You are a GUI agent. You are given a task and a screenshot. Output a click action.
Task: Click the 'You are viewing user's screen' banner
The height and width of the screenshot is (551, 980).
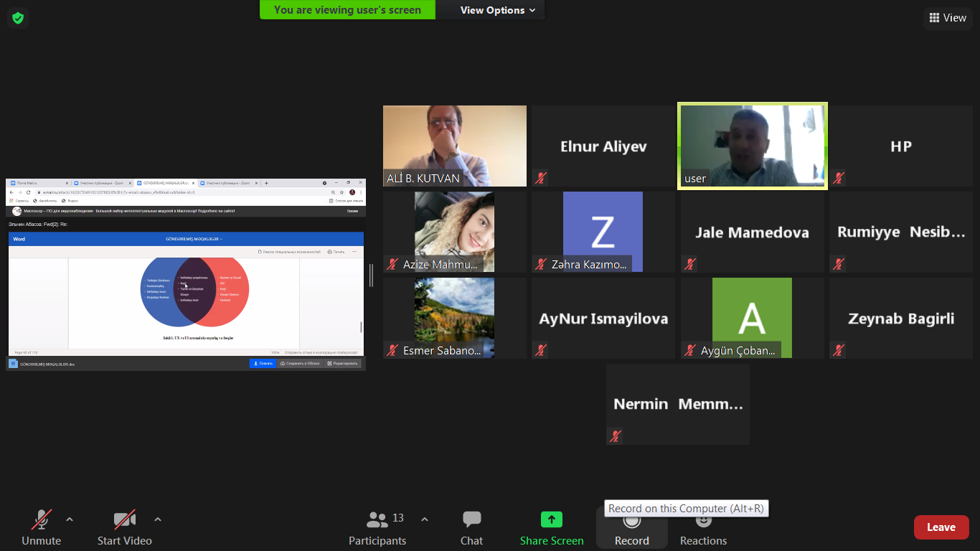point(348,10)
